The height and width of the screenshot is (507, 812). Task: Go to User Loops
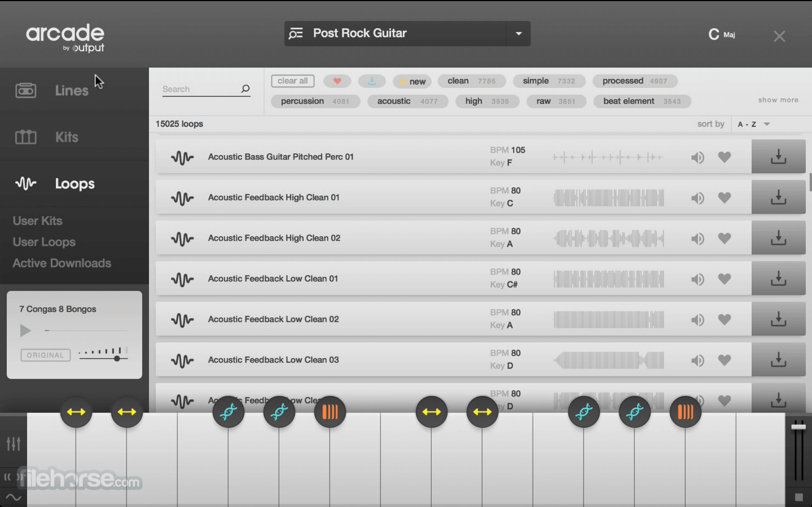click(x=44, y=242)
